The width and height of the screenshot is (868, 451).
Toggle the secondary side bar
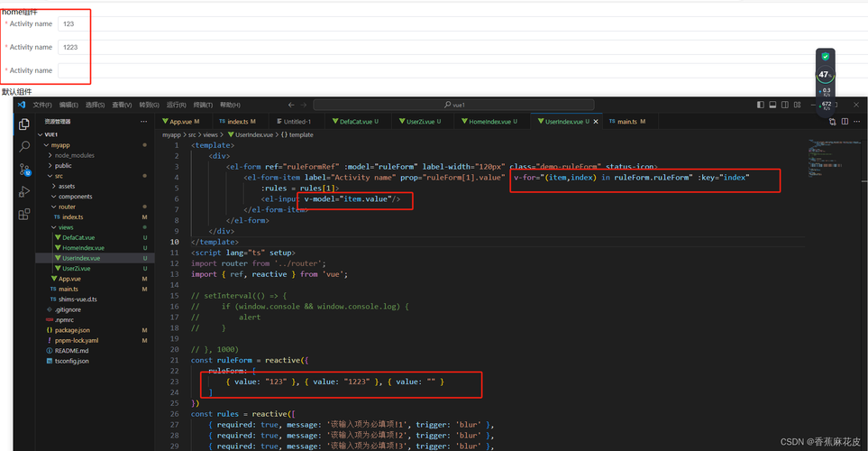pos(785,106)
